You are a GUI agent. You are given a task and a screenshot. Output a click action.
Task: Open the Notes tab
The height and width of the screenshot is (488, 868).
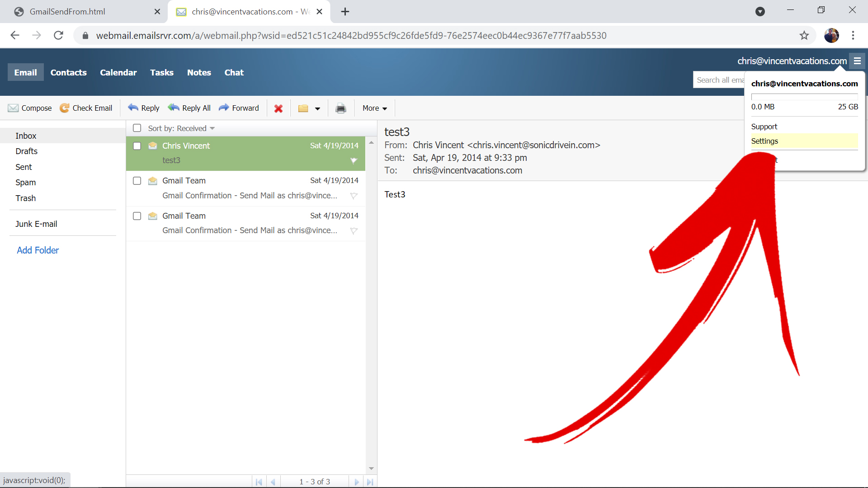click(199, 72)
